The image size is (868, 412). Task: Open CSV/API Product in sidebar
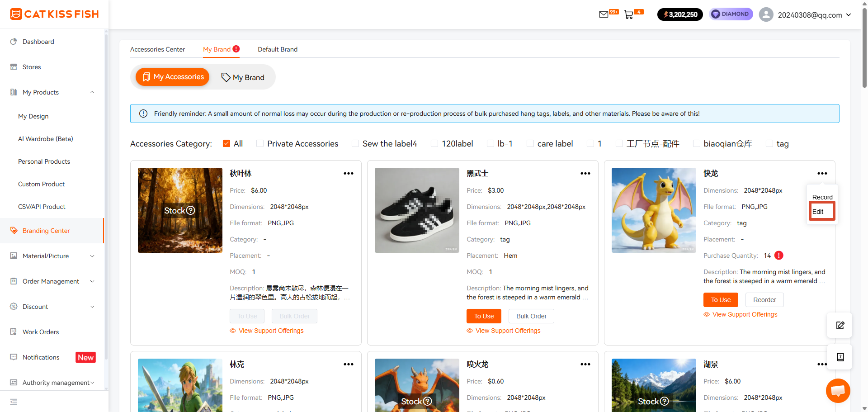(42, 207)
